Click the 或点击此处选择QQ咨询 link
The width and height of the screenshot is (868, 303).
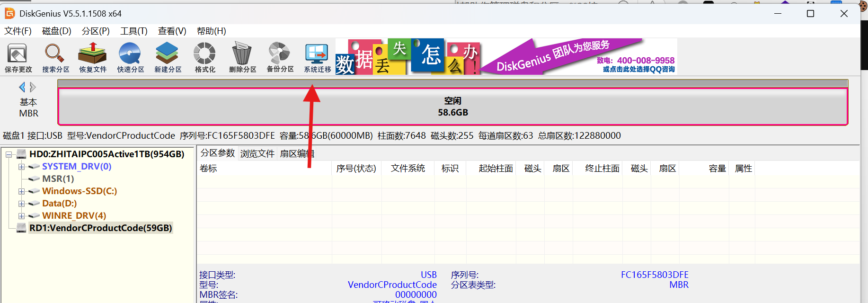(638, 69)
